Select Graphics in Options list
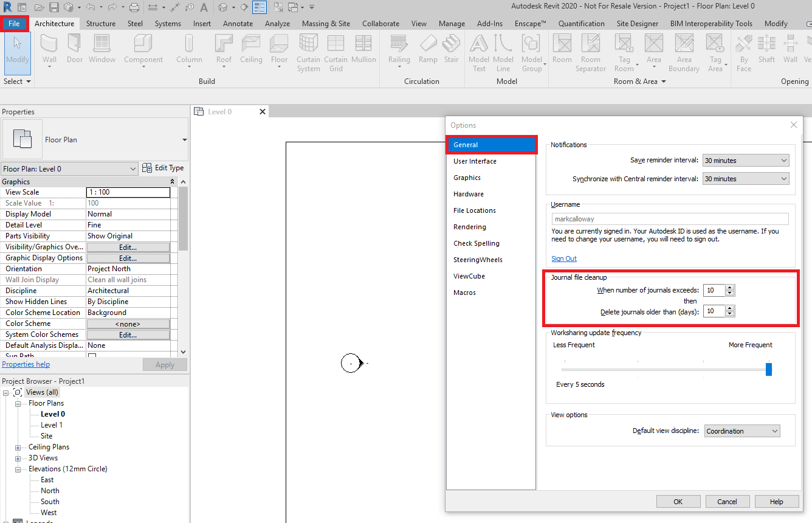 tap(467, 178)
